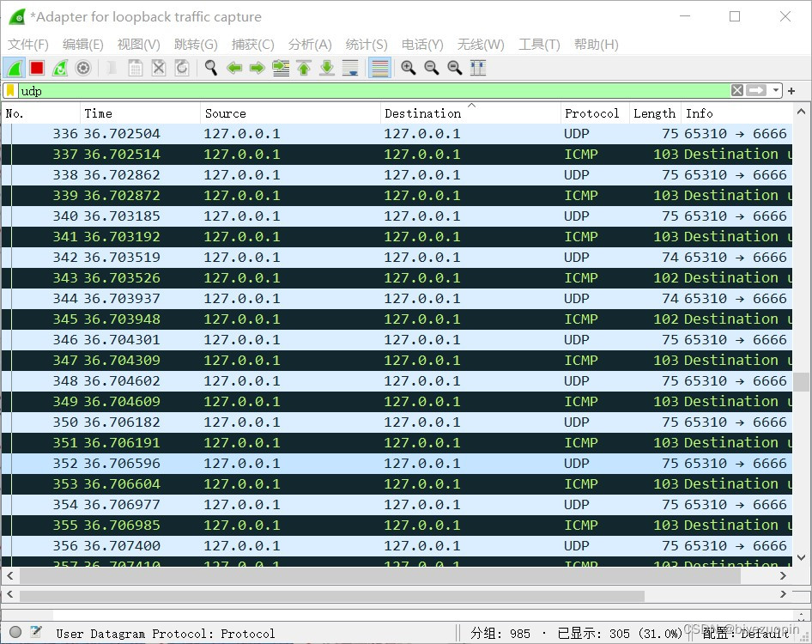Click the Find packet magnifier icon
812x644 pixels.
coord(210,68)
